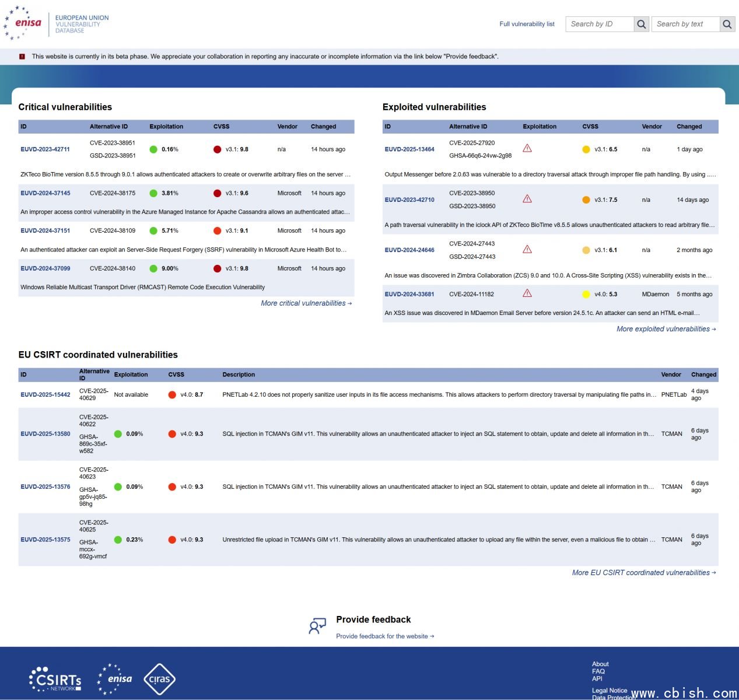Open the About footer link
The height and width of the screenshot is (700, 739).
(x=600, y=664)
